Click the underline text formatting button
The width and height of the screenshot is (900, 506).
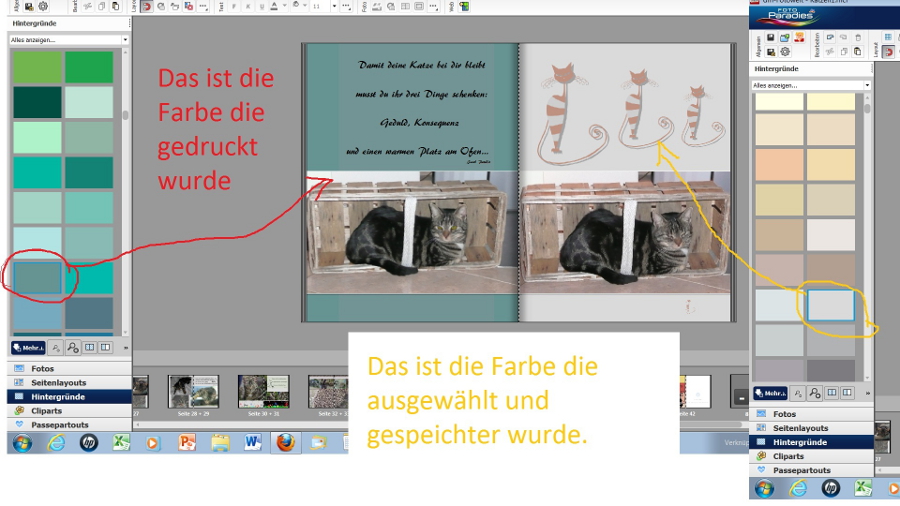261,6
